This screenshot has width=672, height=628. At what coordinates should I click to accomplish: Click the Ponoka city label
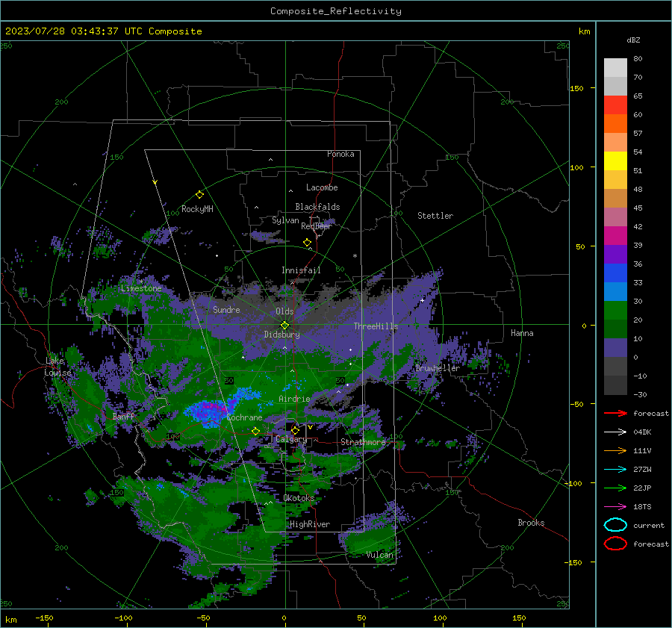340,154
